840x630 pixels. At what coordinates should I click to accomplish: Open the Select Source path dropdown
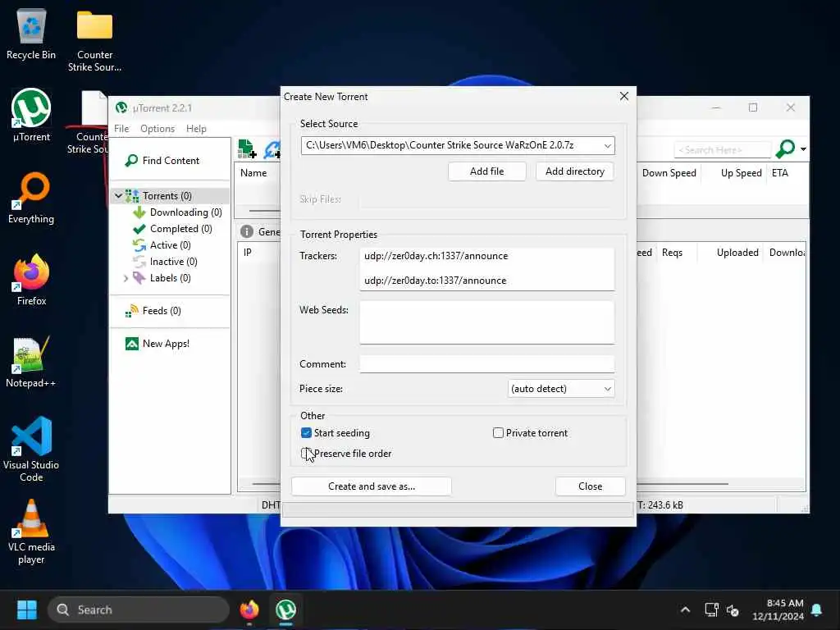coord(608,146)
